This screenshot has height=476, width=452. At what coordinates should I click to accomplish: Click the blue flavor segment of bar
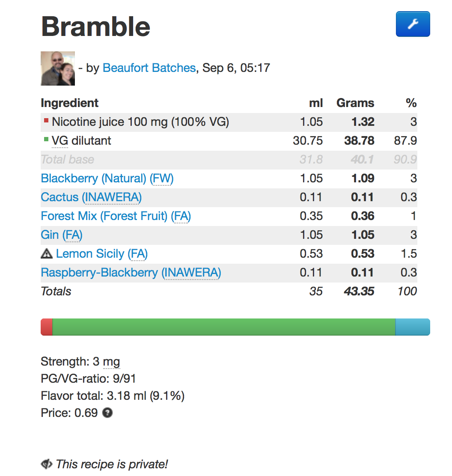pyautogui.click(x=413, y=327)
